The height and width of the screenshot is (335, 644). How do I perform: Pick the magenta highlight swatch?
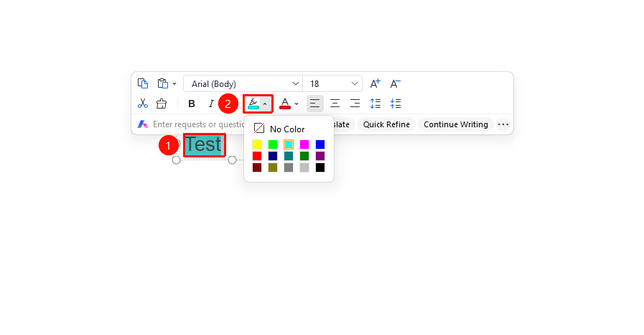click(x=304, y=144)
